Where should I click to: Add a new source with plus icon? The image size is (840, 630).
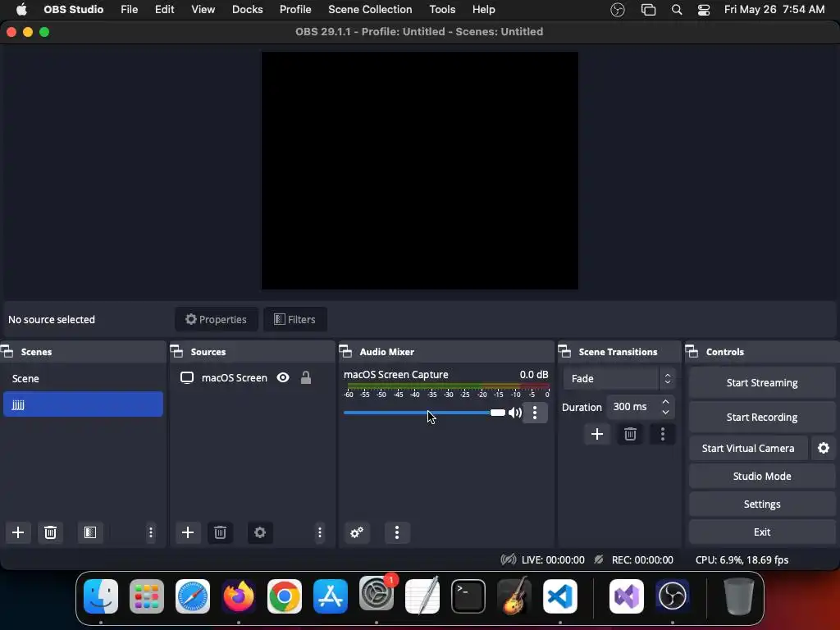[x=188, y=532]
